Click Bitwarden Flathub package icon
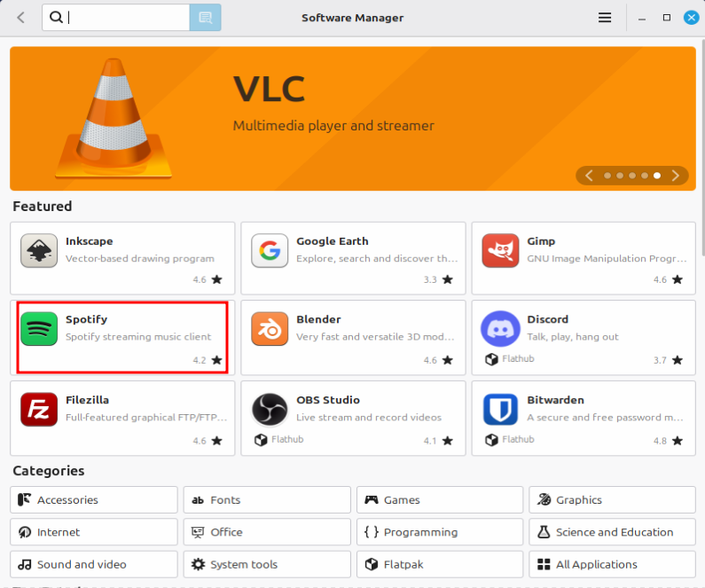Screen dimensions: 705x588 (491, 440)
